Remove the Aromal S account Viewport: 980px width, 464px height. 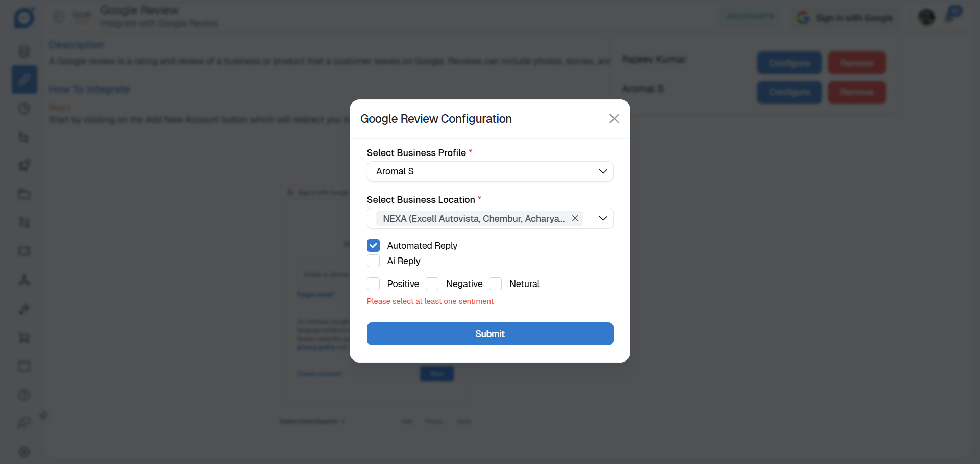pyautogui.click(x=857, y=92)
